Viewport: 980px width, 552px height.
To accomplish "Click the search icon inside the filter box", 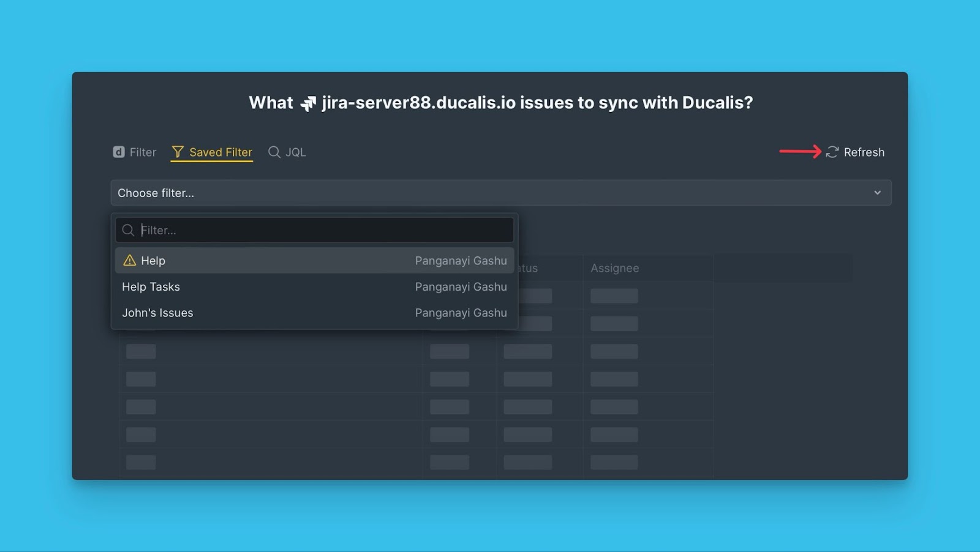I will pyautogui.click(x=128, y=230).
